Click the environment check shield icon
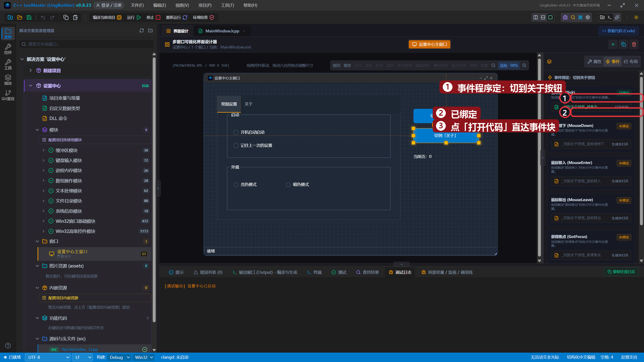 [212, 17]
